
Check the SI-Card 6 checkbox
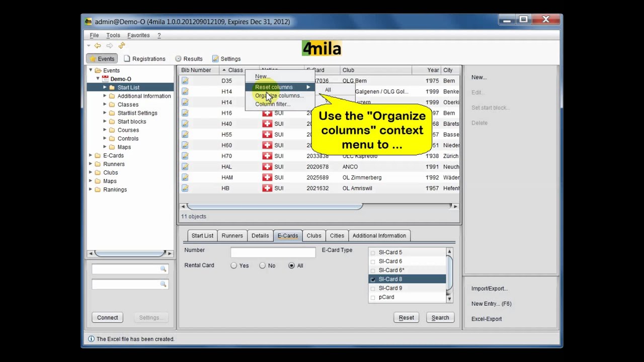tap(373, 261)
